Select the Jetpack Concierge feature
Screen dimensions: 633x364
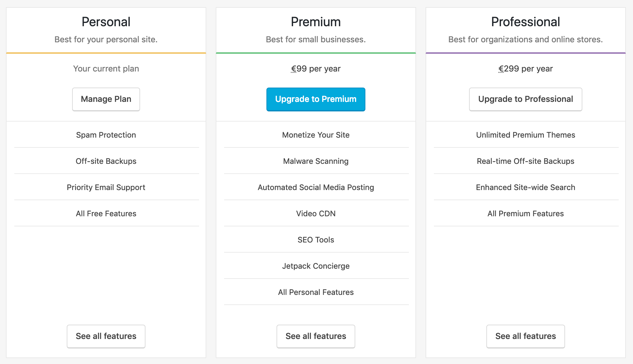pos(316,266)
